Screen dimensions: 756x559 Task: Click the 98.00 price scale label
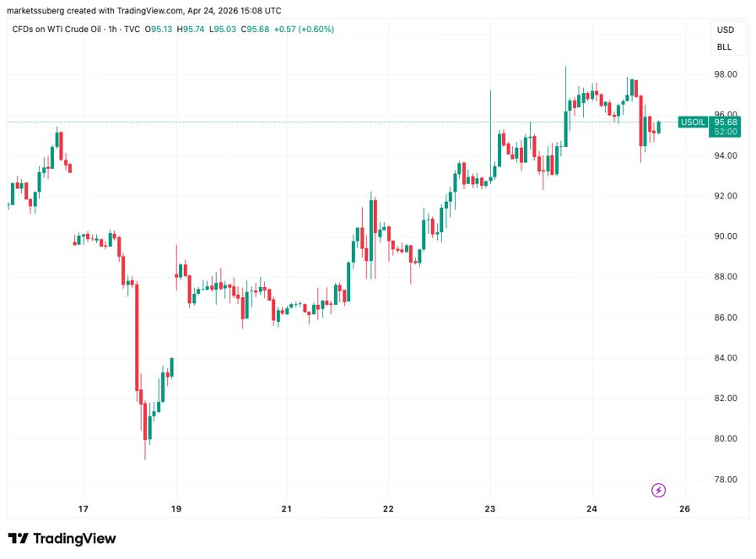click(x=726, y=74)
